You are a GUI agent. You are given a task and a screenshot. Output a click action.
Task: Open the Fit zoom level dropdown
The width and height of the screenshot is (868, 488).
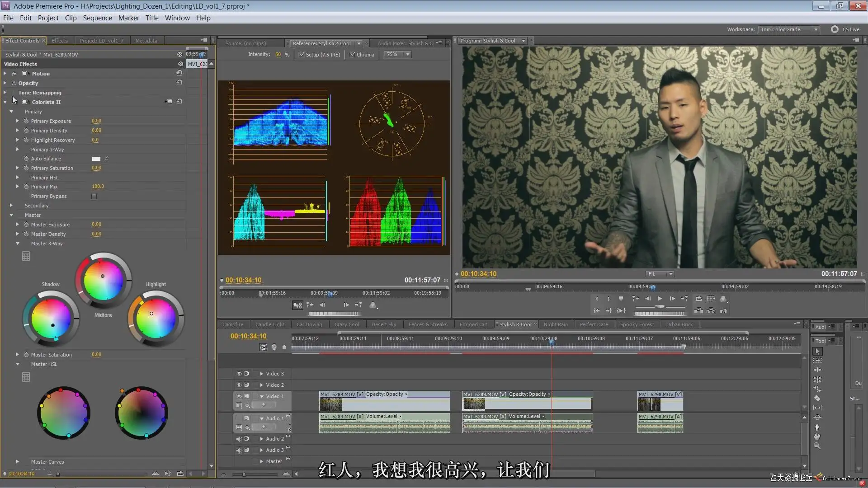(660, 274)
